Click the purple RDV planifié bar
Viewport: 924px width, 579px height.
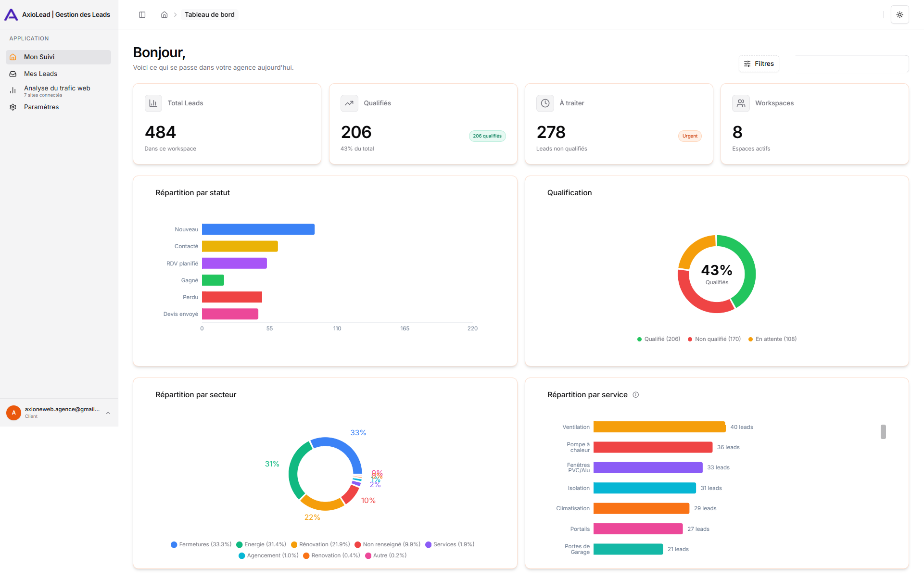pos(234,263)
